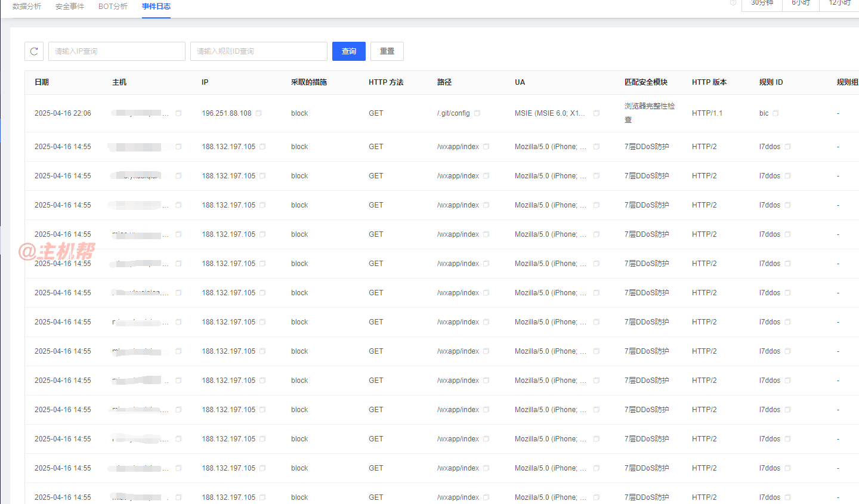Click the 主机 column header

point(119,82)
